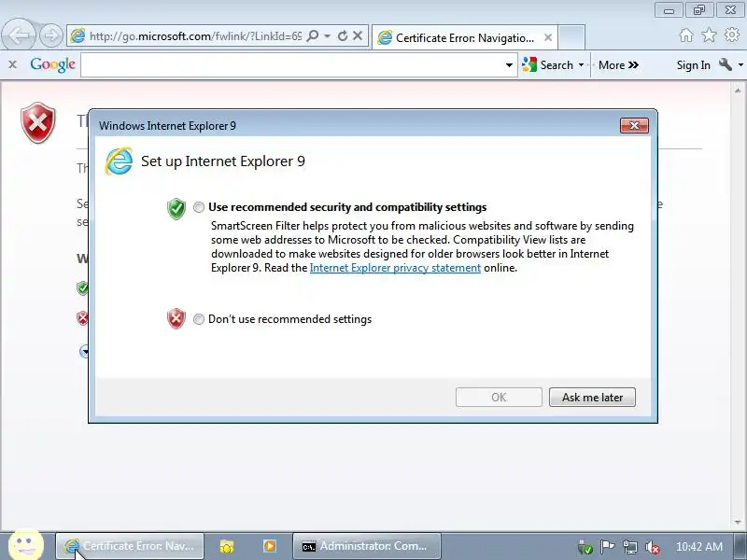Viewport: 747px width, 560px height.
Task: Click the search magnifier in address bar
Action: pyautogui.click(x=313, y=36)
